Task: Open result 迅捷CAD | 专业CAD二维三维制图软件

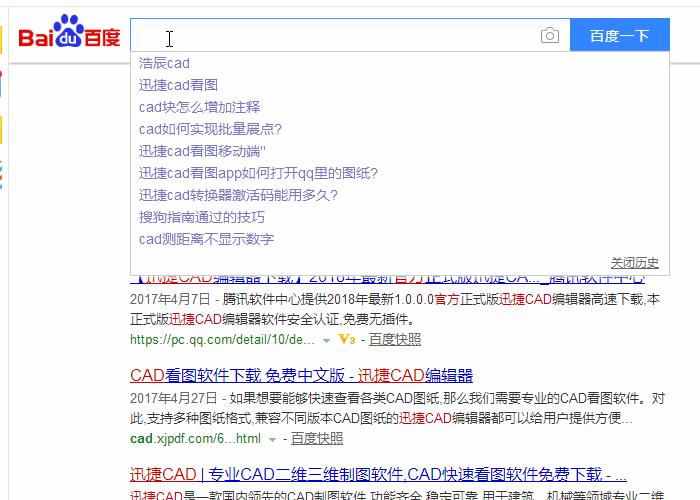Action: pyautogui.click(x=378, y=474)
